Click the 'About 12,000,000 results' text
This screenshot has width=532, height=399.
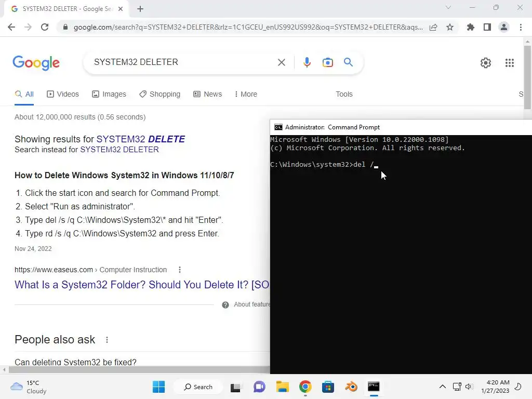80,117
